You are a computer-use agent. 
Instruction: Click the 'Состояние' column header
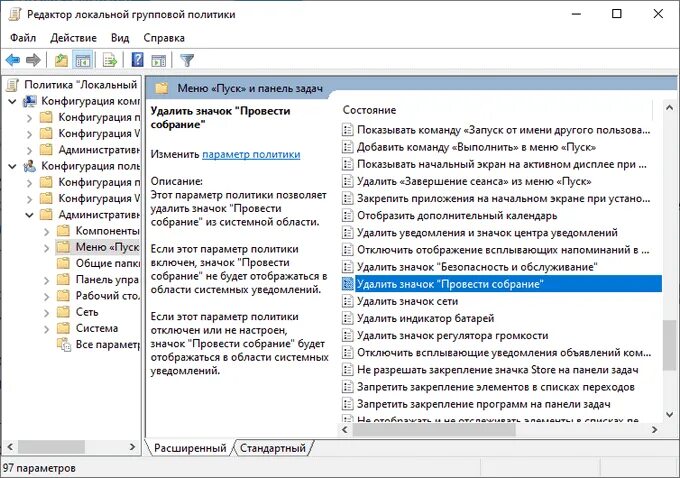[369, 110]
